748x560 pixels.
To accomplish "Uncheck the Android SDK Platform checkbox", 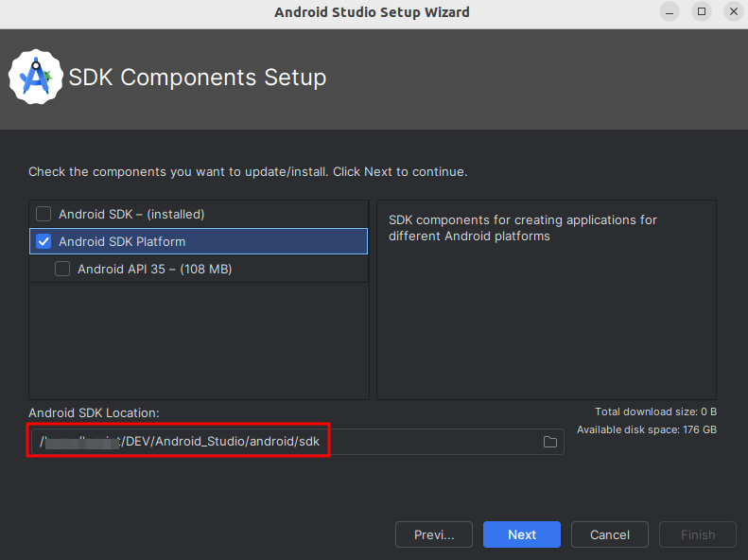I will pos(43,241).
